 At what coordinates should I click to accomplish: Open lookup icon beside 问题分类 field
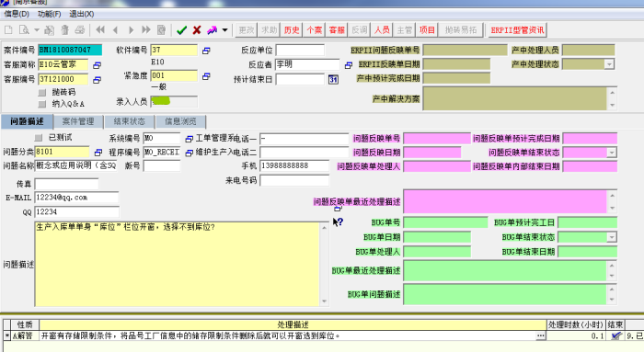pyautogui.click(x=98, y=153)
